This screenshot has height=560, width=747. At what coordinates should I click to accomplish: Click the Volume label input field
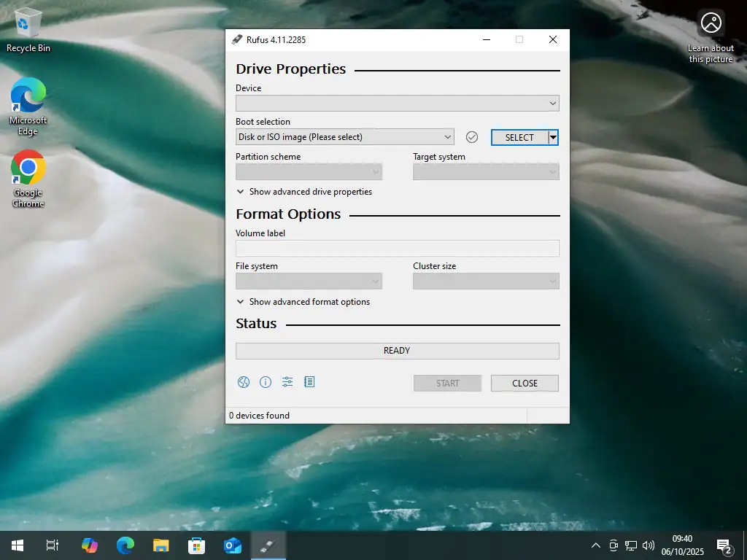tap(397, 249)
